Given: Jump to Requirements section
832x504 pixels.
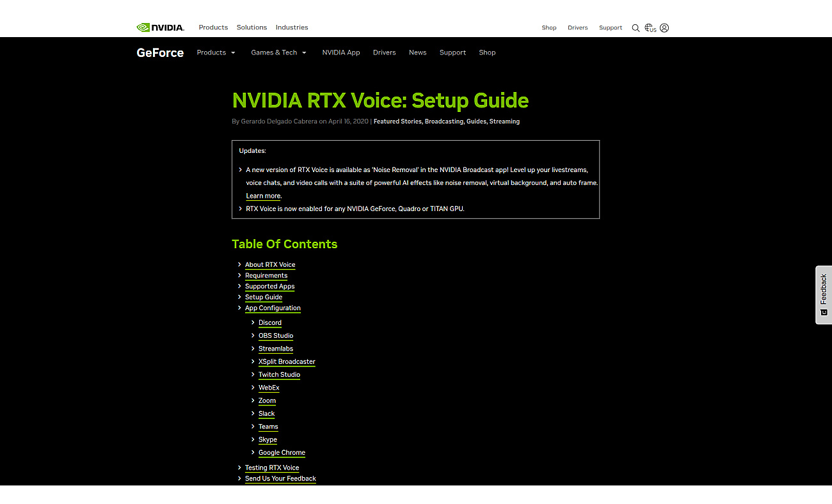Looking at the screenshot, I should [266, 276].
